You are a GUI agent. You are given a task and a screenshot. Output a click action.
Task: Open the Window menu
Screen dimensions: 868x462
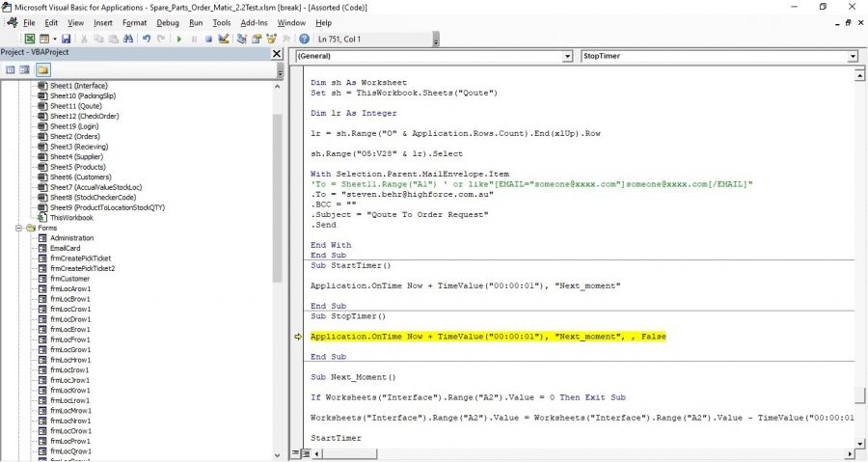point(291,23)
